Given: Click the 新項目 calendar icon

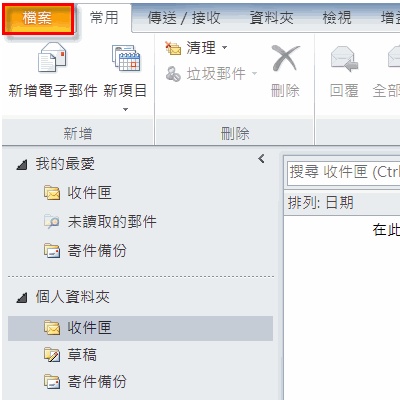Looking at the screenshot, I should point(126,58).
